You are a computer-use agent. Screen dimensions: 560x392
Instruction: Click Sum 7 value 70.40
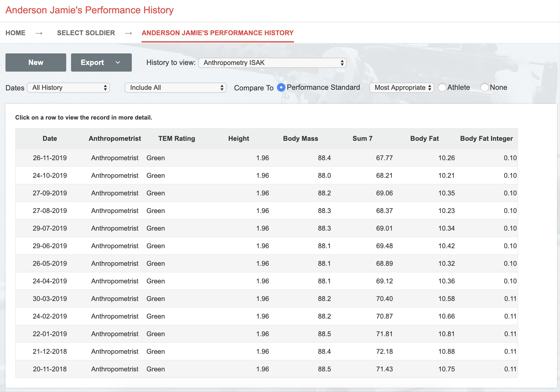(x=384, y=299)
